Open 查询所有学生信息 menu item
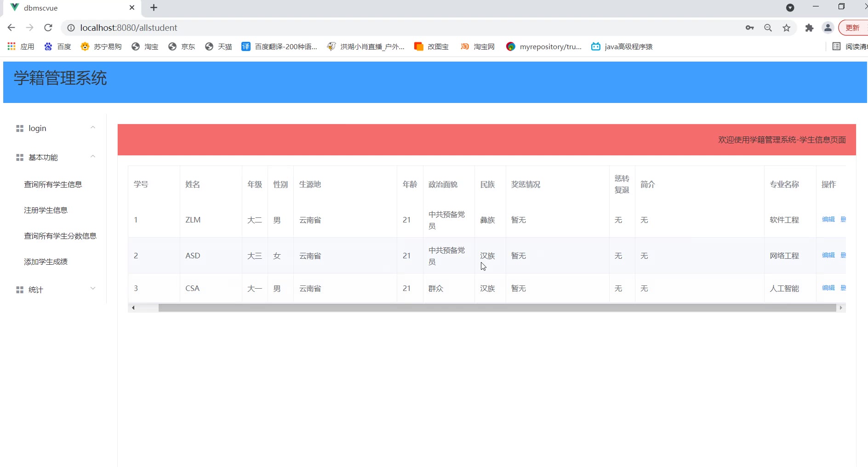This screenshot has height=467, width=868. 53,184
